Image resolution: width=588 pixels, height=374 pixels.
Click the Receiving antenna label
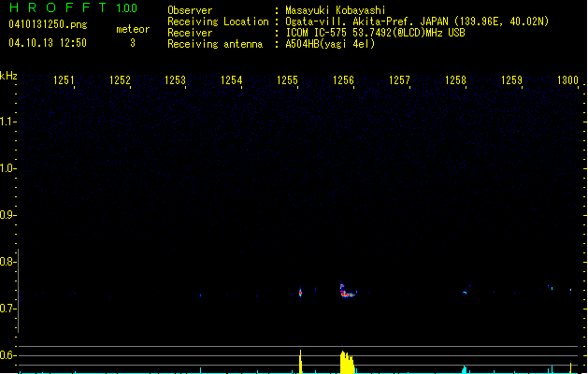[215, 44]
